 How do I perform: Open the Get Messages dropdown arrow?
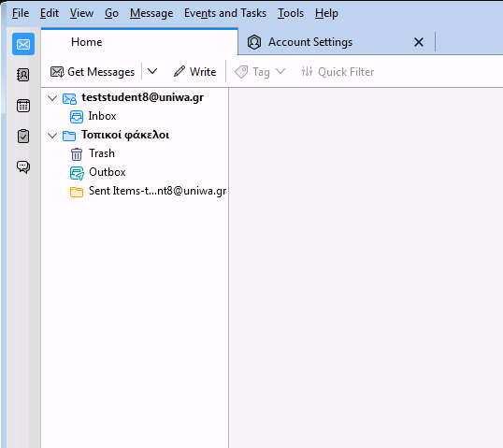coord(152,71)
